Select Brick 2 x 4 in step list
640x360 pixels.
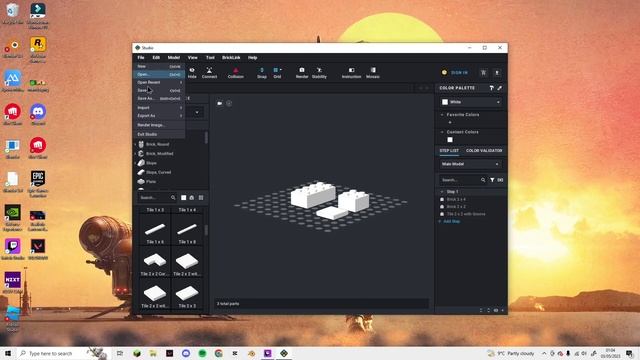[456, 199]
